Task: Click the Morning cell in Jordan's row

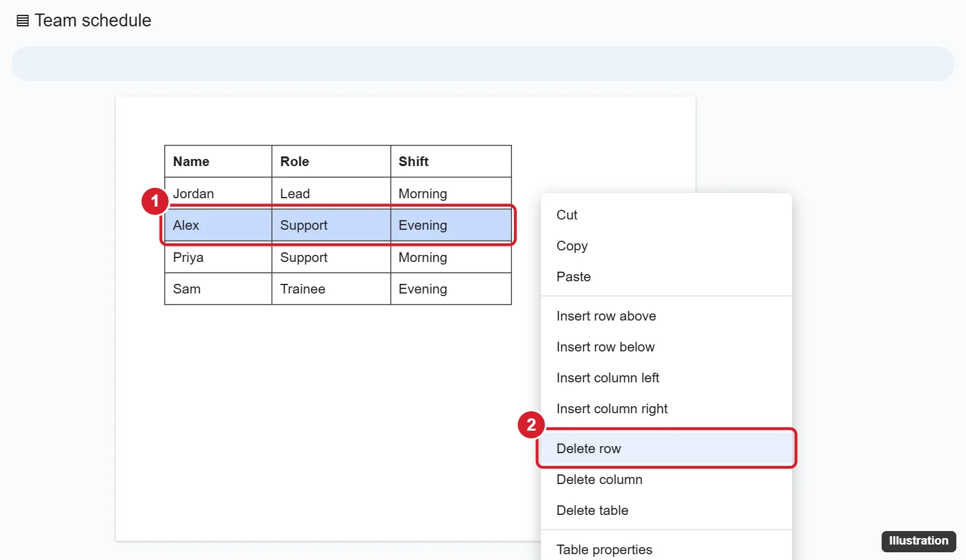Action: 451,193
